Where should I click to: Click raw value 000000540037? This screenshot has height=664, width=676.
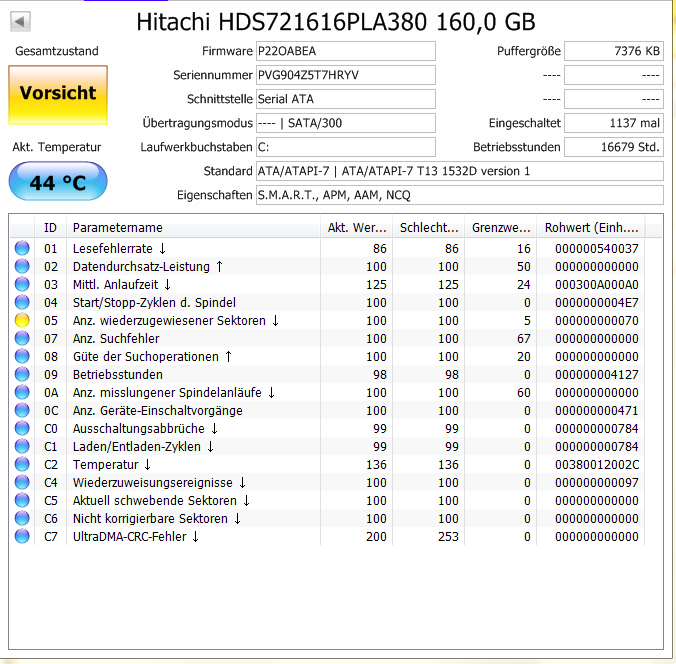[597, 249]
